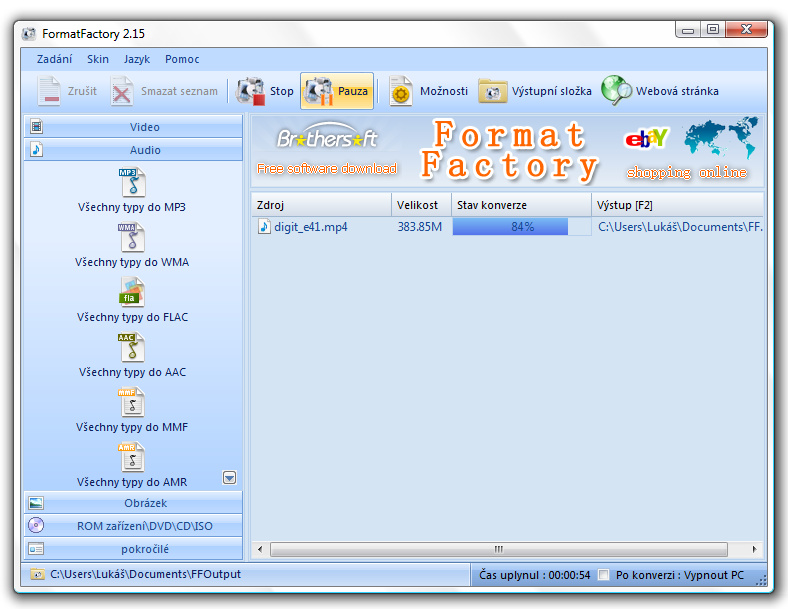
Task: Click the FFOutput path in the status bar
Action: 145,574
